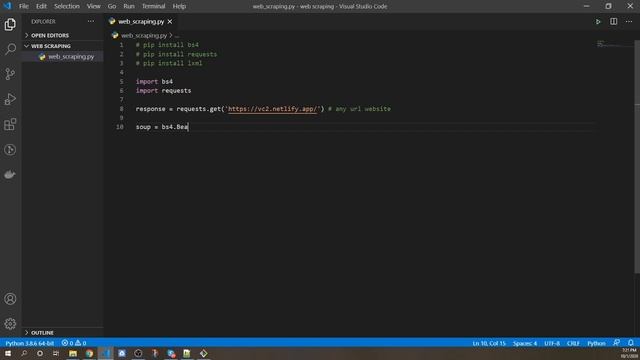Open the View menu
Image resolution: width=640 pixels, height=360 pixels.
[93, 6]
